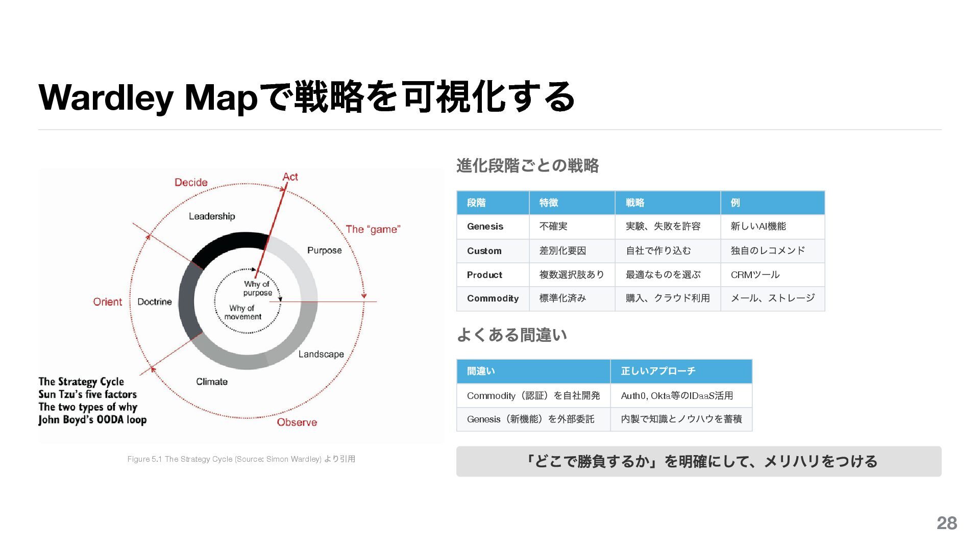Click the Commodity row label
980x551 pixels.
pyautogui.click(x=493, y=298)
